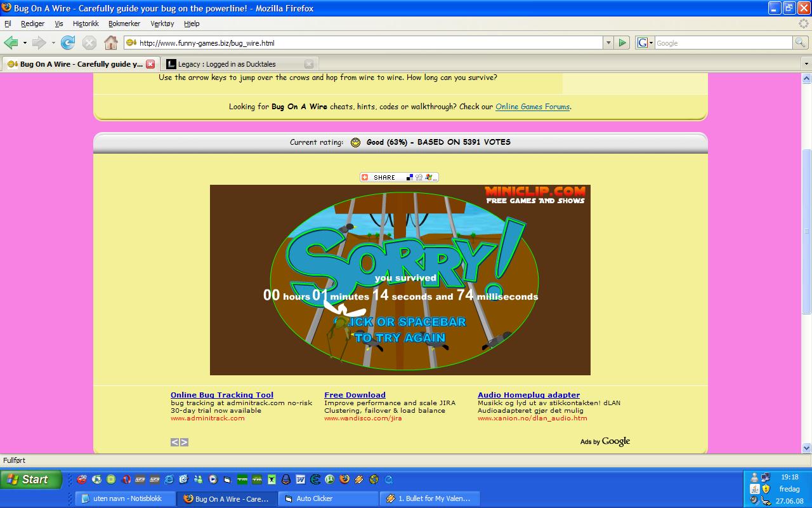Click the previous ads arrow button

174,442
